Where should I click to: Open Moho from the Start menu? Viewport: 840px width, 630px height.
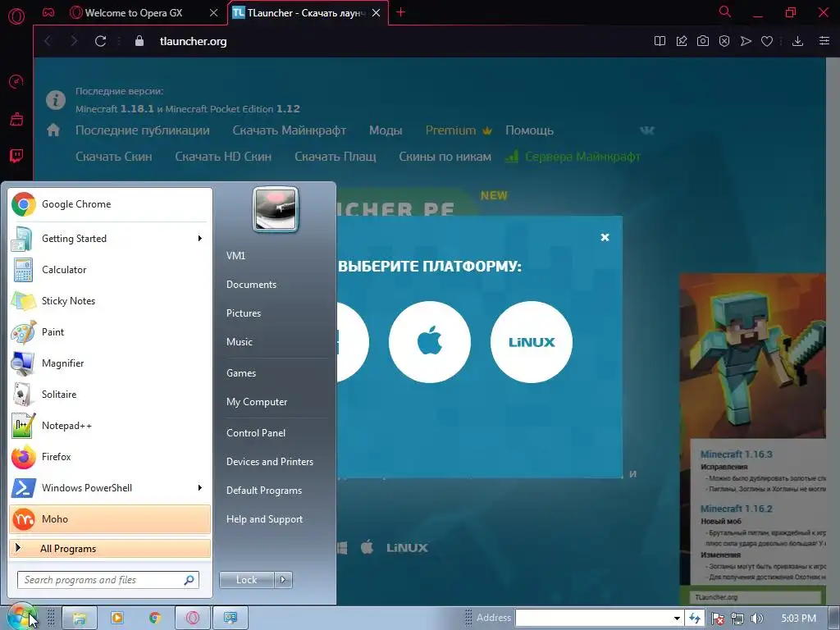pyautogui.click(x=110, y=519)
